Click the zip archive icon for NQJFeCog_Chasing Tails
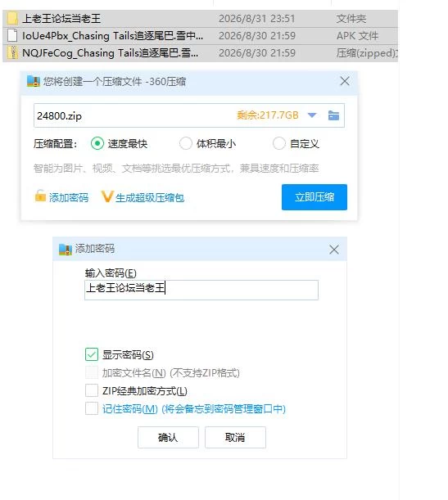 pos(12,52)
